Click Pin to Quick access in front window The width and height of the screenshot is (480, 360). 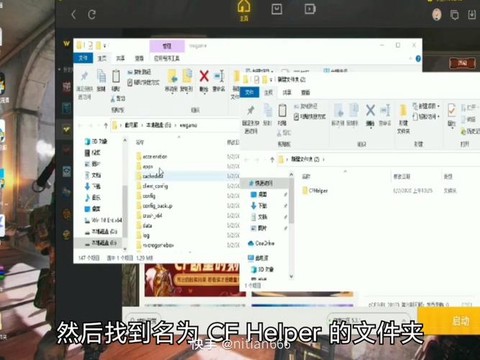pyautogui.click(x=250, y=119)
